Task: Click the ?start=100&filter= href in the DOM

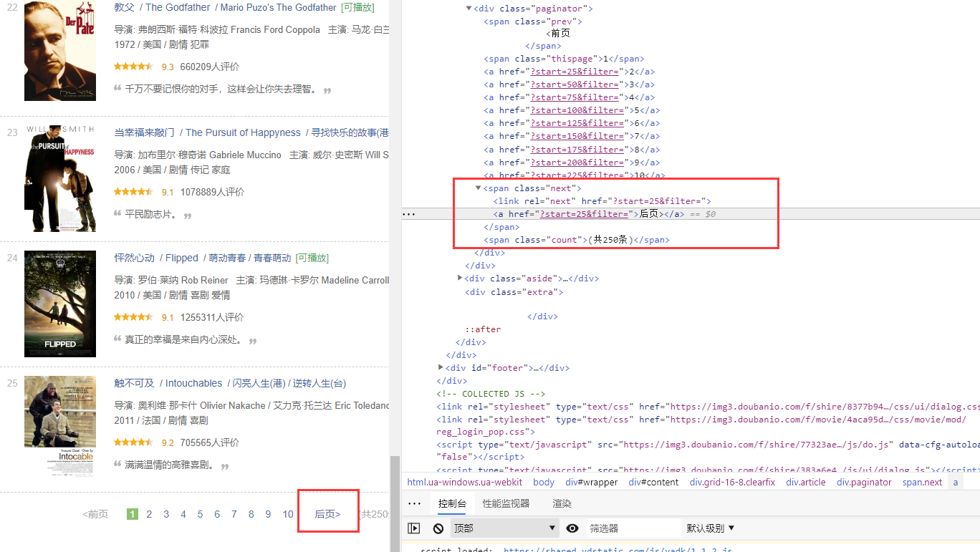Action: coord(576,110)
